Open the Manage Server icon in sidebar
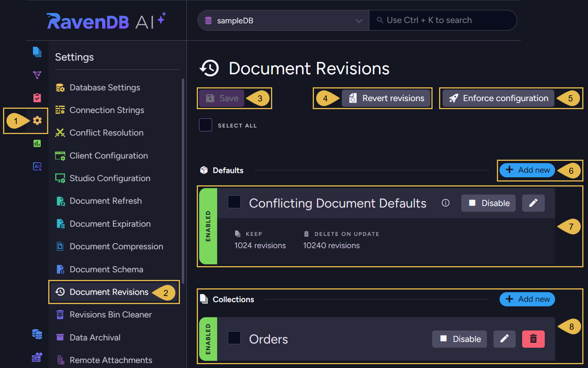Image resolution: width=588 pixels, height=368 pixels. point(37,357)
